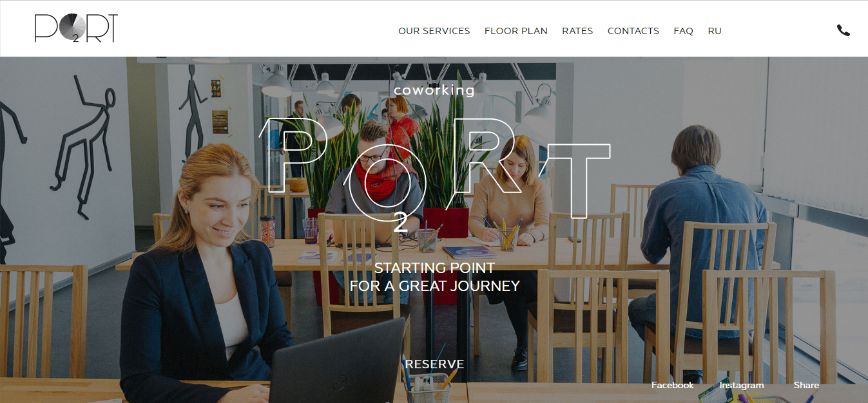Click the 'STARTING POINT FOR A GREAT JOURNEY' headline
The height and width of the screenshot is (403, 868).
[x=434, y=277]
